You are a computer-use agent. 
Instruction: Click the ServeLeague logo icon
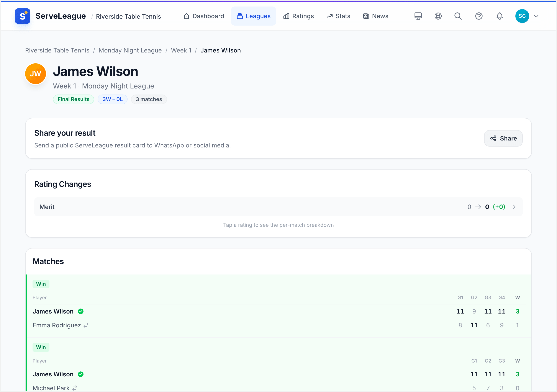coord(22,16)
